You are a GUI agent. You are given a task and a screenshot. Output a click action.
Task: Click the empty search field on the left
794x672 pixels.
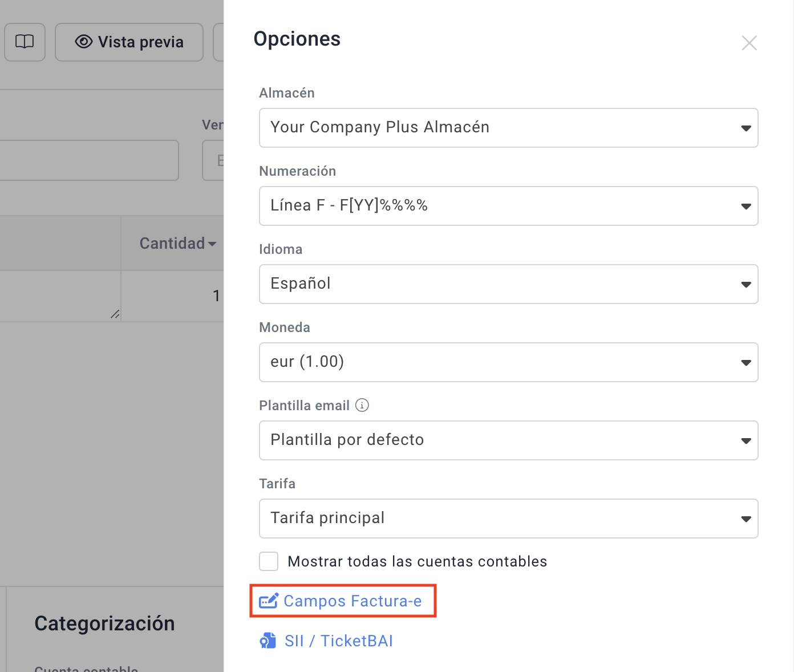[88, 160]
